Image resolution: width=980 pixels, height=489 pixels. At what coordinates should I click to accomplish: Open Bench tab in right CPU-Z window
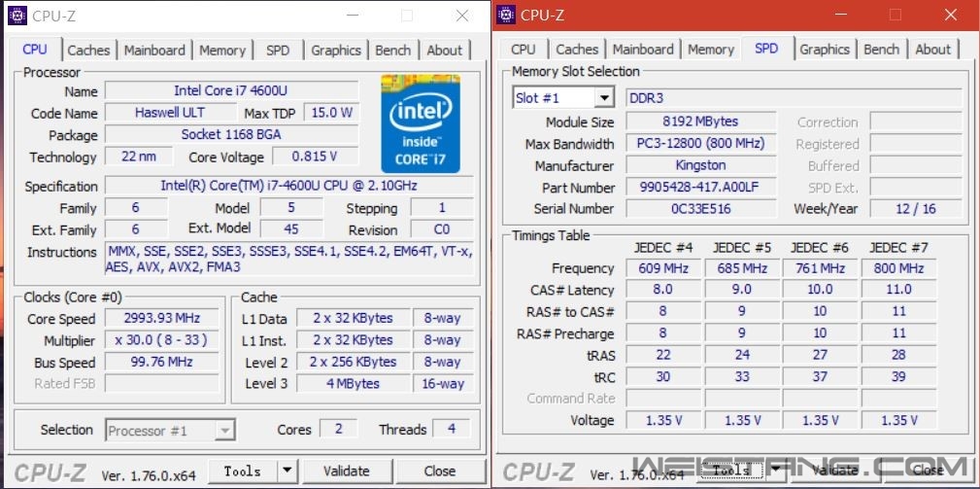pos(881,49)
